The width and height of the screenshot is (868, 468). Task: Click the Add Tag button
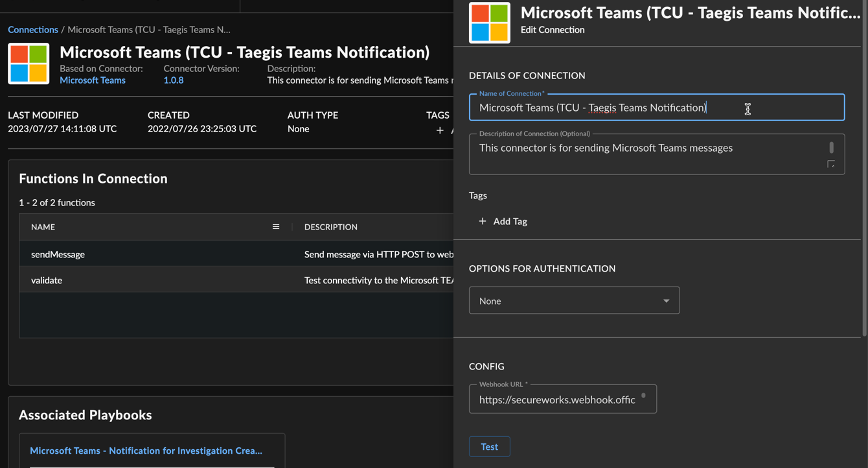click(503, 221)
